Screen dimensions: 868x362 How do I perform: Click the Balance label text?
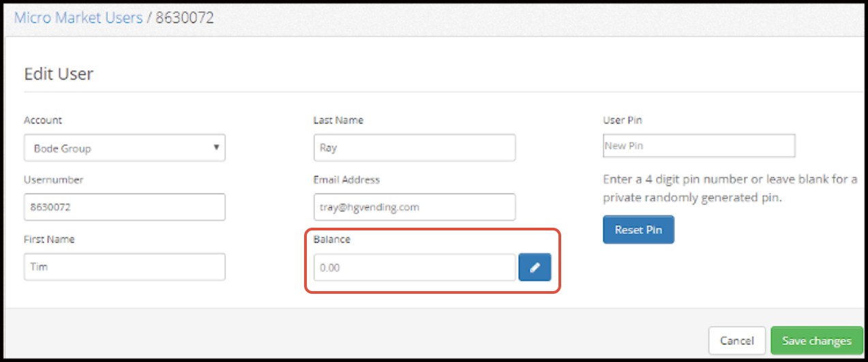[331, 240]
